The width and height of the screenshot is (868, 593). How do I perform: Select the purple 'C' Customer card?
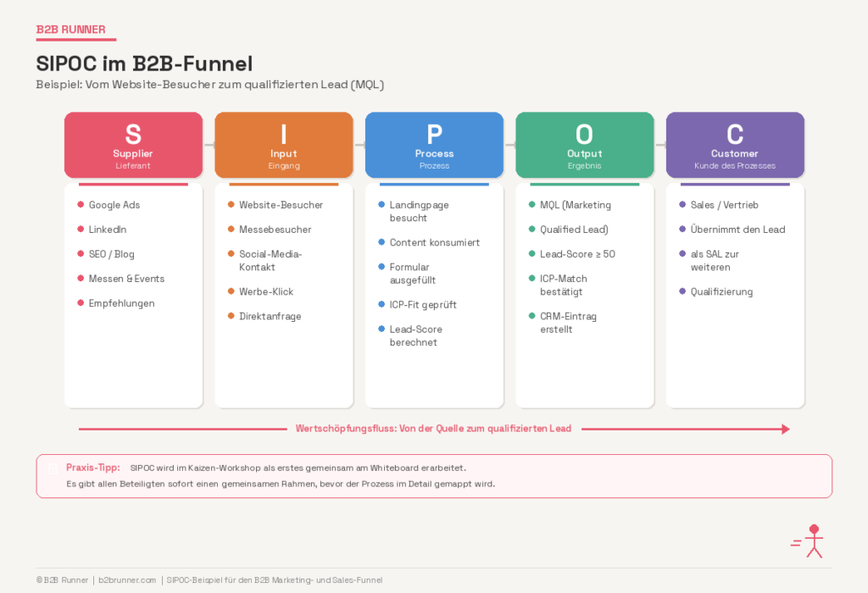(x=734, y=144)
